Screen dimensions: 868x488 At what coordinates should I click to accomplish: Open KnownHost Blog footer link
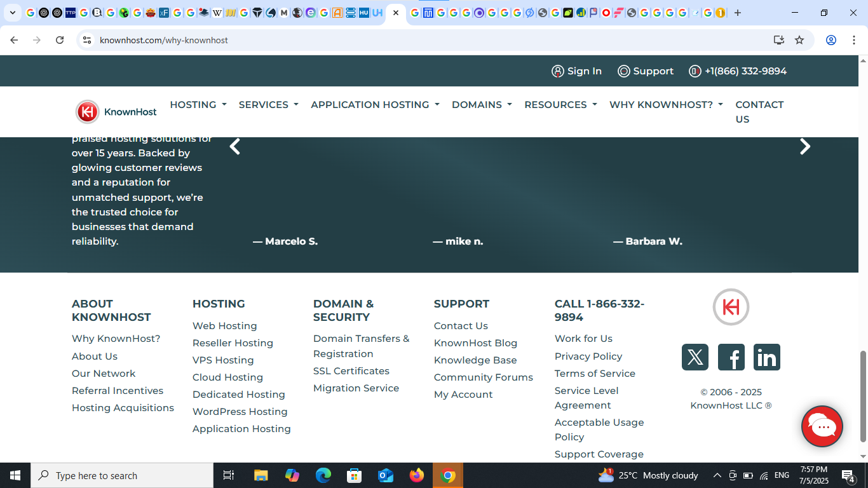475,343
